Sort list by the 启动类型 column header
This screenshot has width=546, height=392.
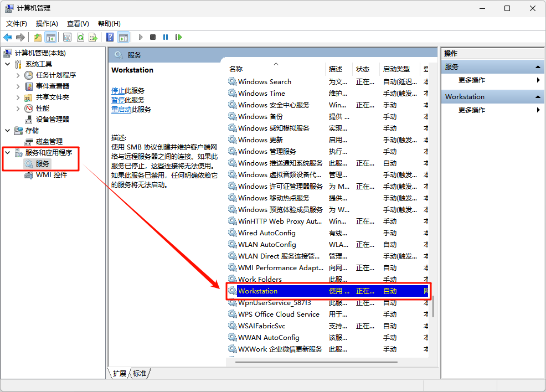click(396, 69)
